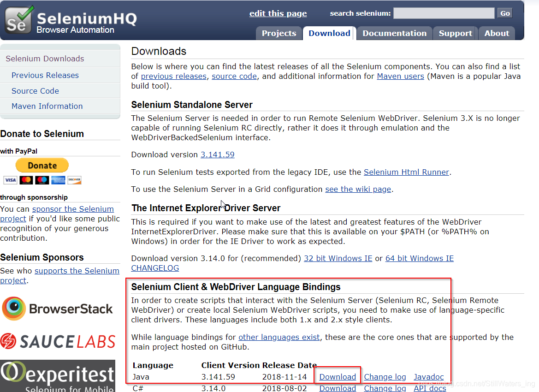Click the payment card icons under Donate
The image size is (539, 392).
click(42, 180)
